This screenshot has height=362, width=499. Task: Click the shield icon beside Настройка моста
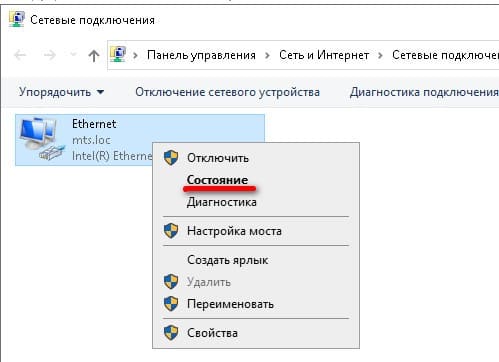pyautogui.click(x=171, y=231)
